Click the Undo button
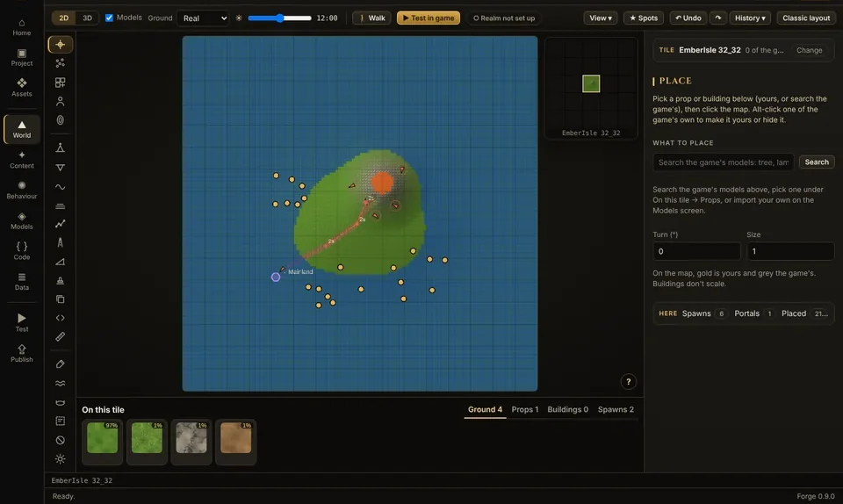Image resolution: width=843 pixels, height=504 pixels. click(x=688, y=18)
